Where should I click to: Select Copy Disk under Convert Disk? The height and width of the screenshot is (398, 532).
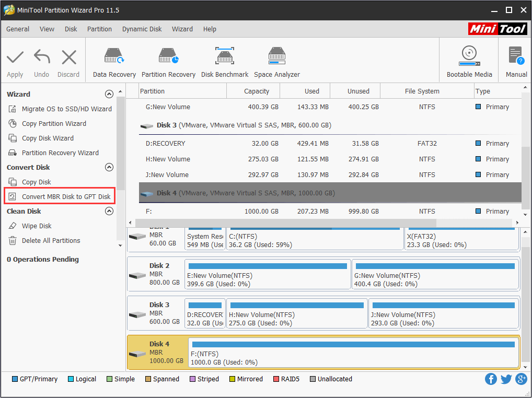click(29, 182)
